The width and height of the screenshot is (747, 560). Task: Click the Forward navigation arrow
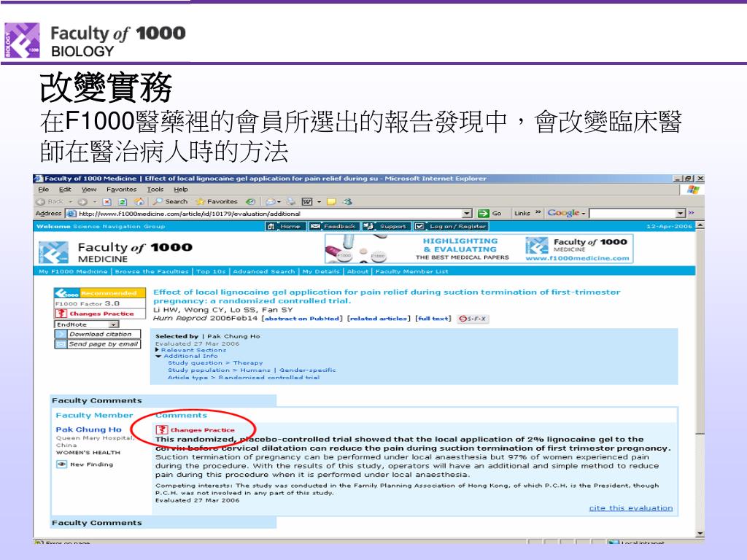(82, 202)
